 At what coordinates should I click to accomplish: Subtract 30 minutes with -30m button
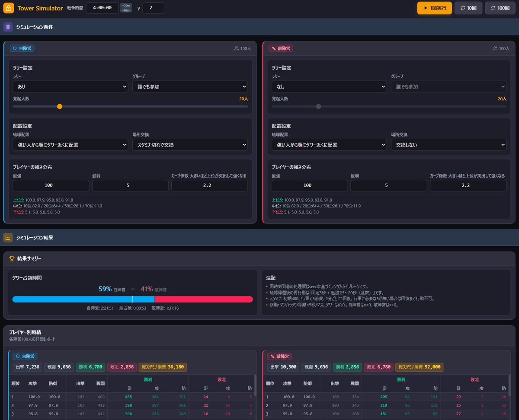coord(126,10)
